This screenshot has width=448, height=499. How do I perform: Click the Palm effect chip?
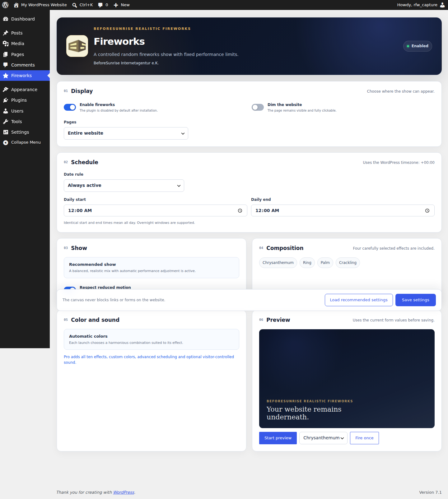[x=325, y=263]
